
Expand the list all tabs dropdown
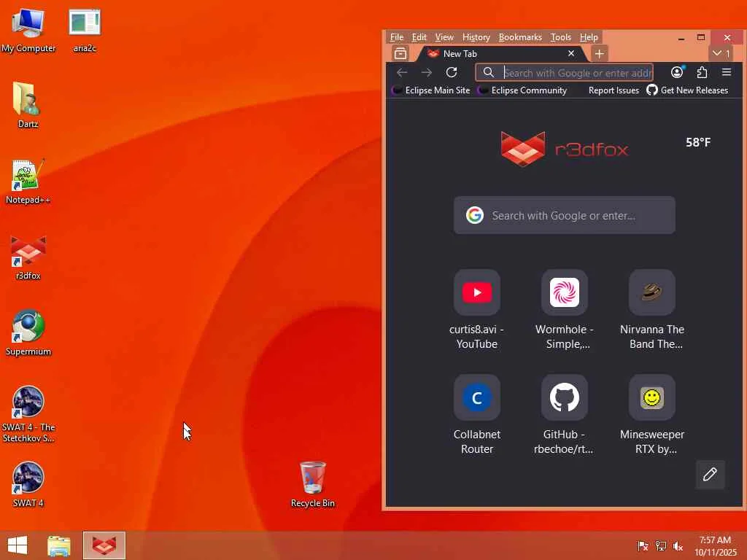(x=721, y=53)
